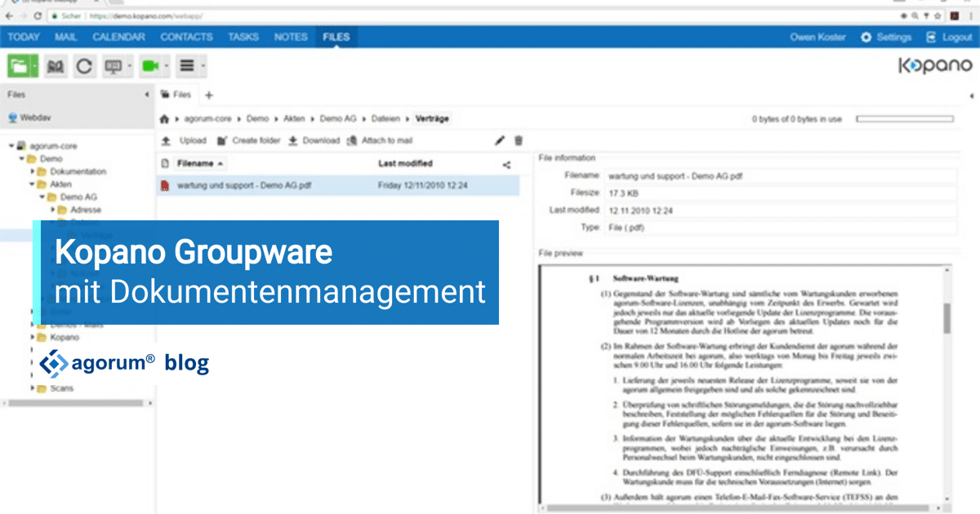Viewport: 980px width, 514px height.
Task: Click the plus icon to add a Files tab
Action: pos(208,95)
